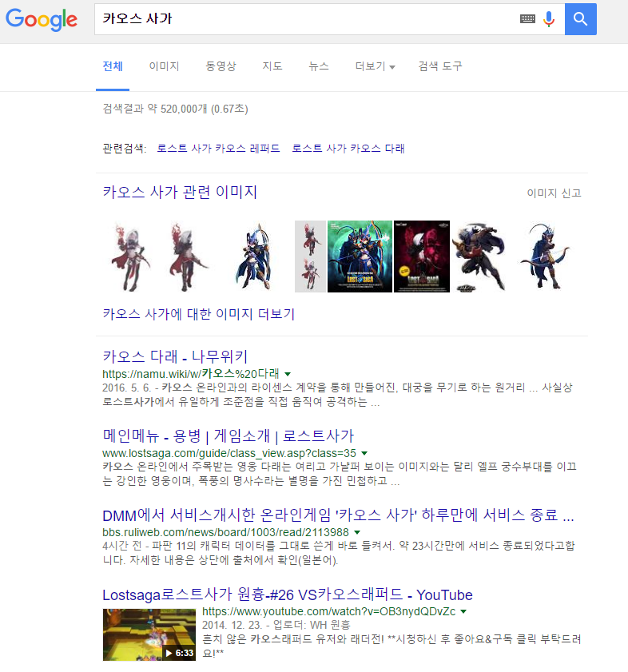The height and width of the screenshot is (672, 628).
Task: Play the Lostsaga YouTube video thumbnail
Action: (x=149, y=634)
